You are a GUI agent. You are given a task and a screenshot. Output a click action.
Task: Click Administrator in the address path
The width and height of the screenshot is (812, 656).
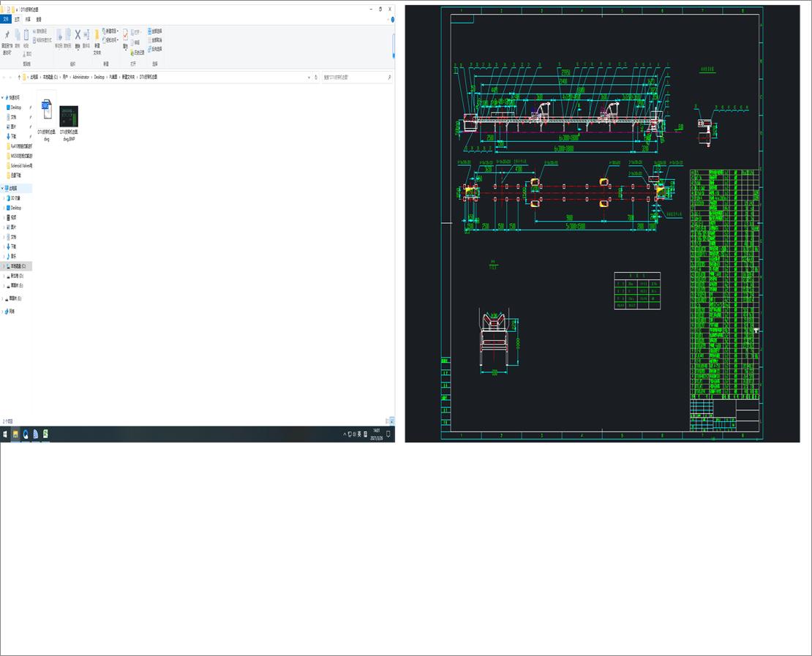[x=80, y=77]
